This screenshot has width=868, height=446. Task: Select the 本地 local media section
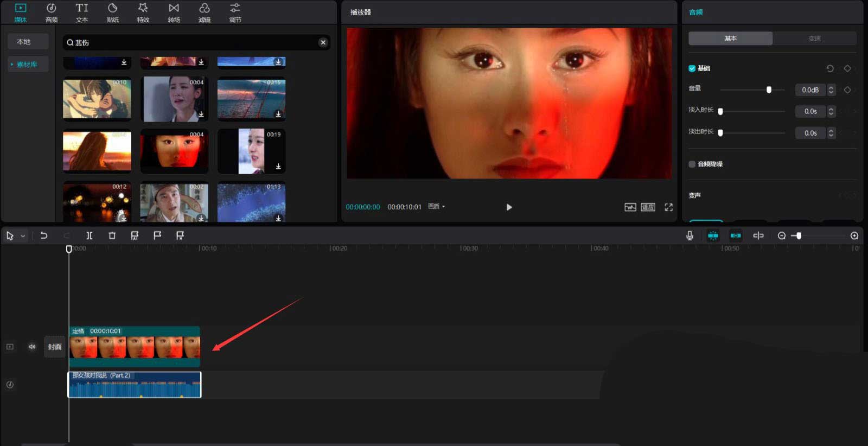(x=28, y=42)
